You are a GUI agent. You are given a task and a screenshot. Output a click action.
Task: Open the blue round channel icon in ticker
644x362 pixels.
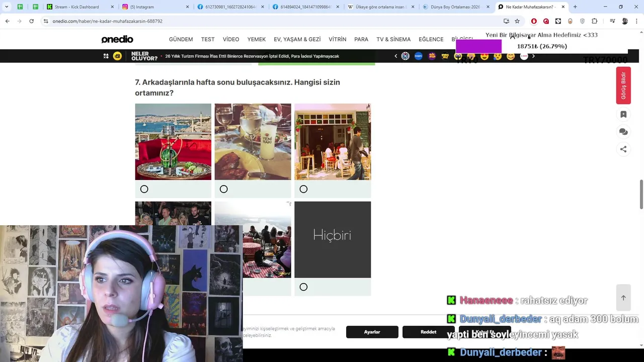coord(419,56)
